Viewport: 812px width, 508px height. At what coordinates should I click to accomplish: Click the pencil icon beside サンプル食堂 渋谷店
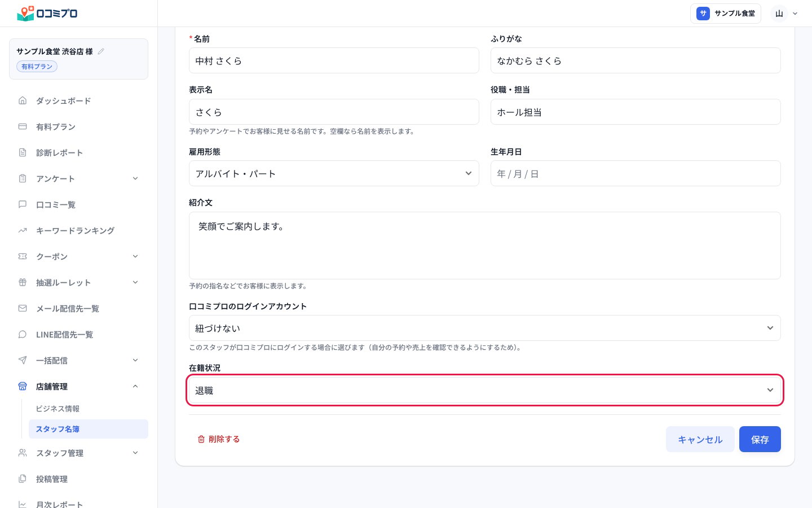coord(101,51)
